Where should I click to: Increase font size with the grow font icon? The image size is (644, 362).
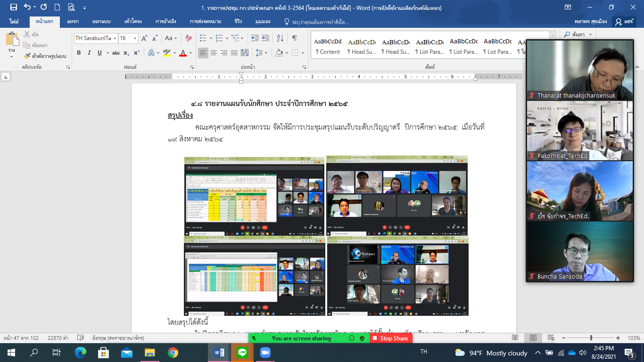[x=145, y=38]
